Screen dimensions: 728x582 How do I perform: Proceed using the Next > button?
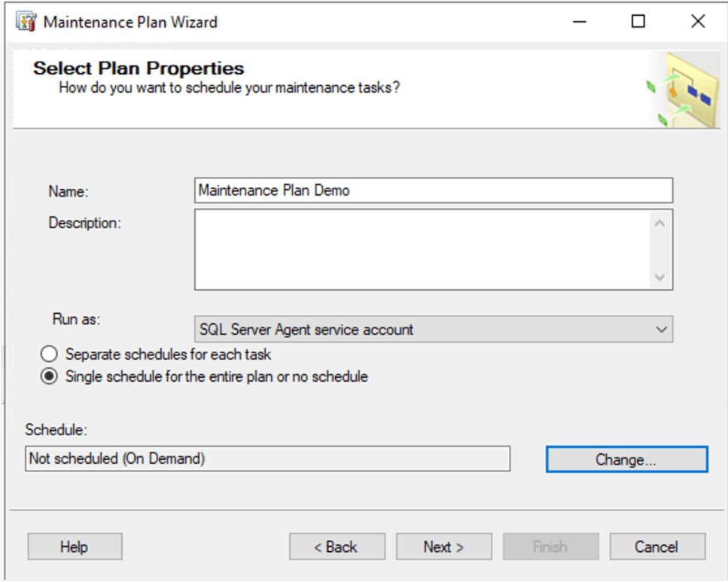(443, 547)
